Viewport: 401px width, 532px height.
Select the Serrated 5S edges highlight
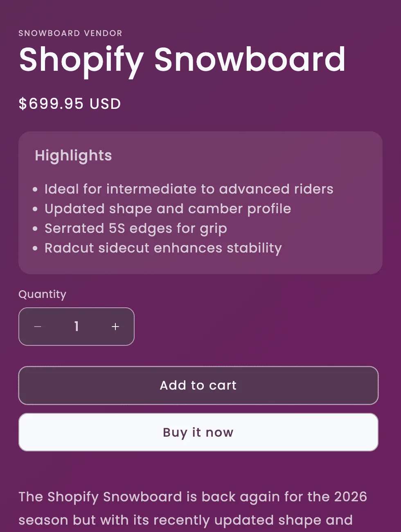(135, 228)
